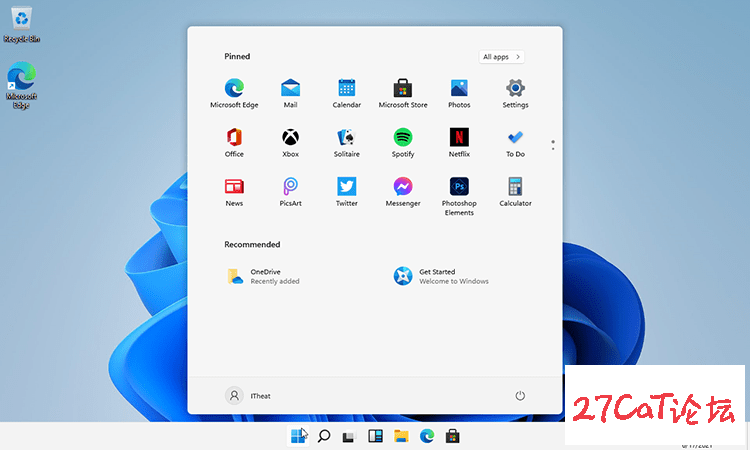The image size is (750, 450).
Task: Click the power button
Action: coord(520,395)
